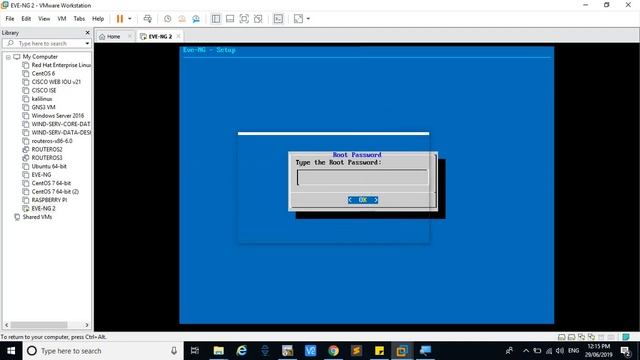
Task: Open the library search filter dropdown
Action: [x=87, y=43]
